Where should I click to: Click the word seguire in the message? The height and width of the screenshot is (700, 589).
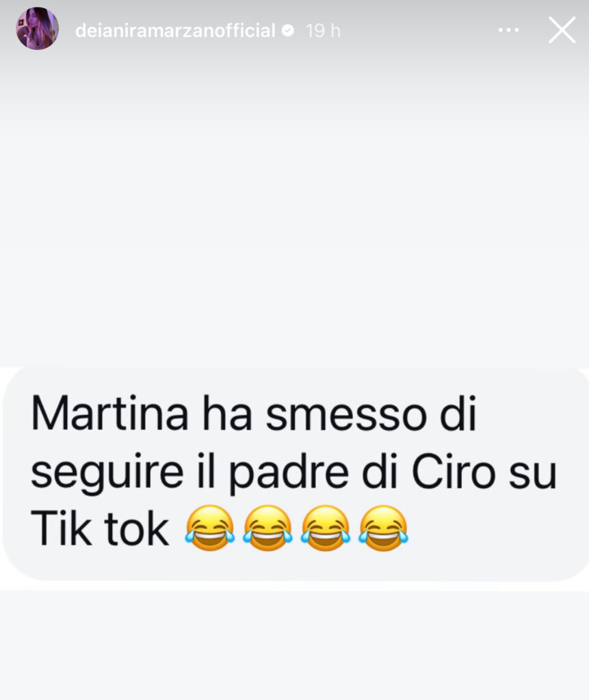pos(107,474)
